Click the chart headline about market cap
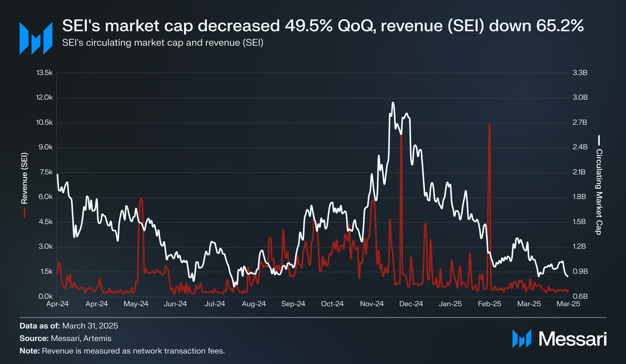 click(323, 26)
